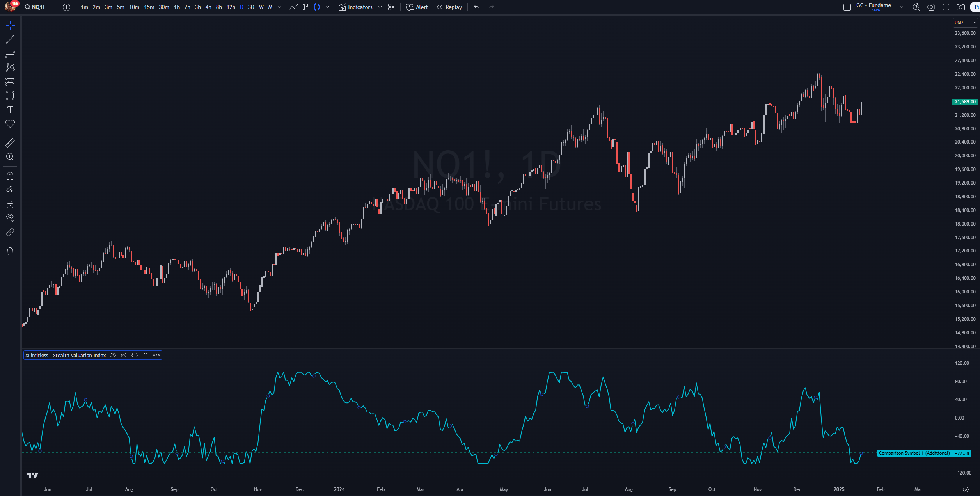This screenshot has height=496, width=980.
Task: Select the trend line drawing tool
Action: [10, 39]
